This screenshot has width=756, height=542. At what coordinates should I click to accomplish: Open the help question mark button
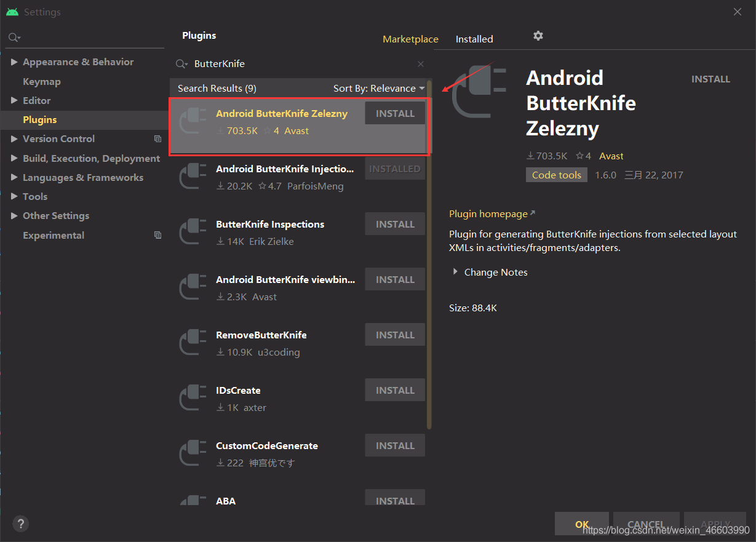tap(20, 524)
